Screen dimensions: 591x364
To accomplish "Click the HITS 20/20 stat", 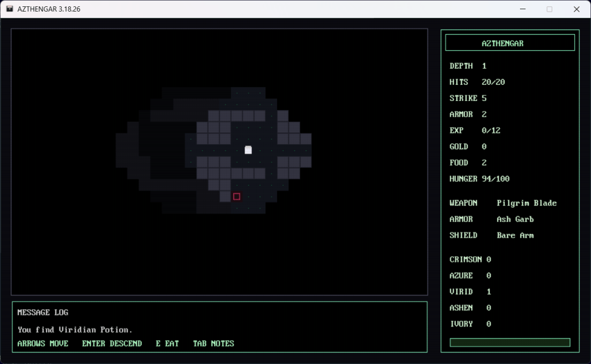I will click(x=477, y=82).
